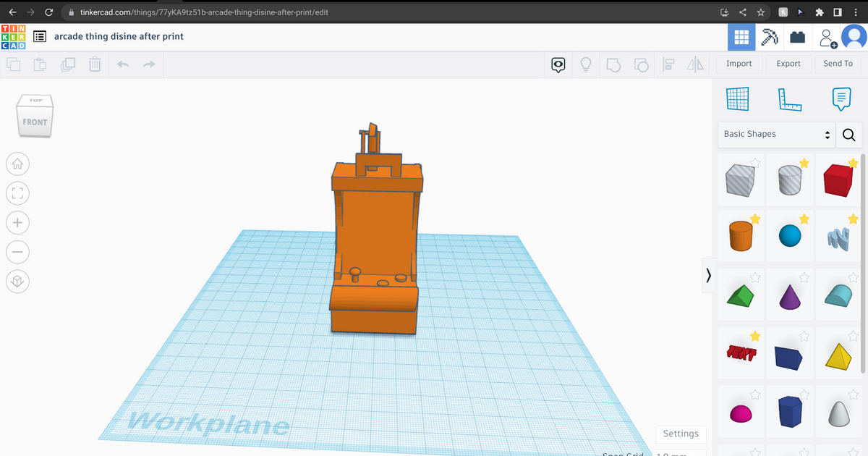Open the Snap Grid value dropdown

[678, 454]
